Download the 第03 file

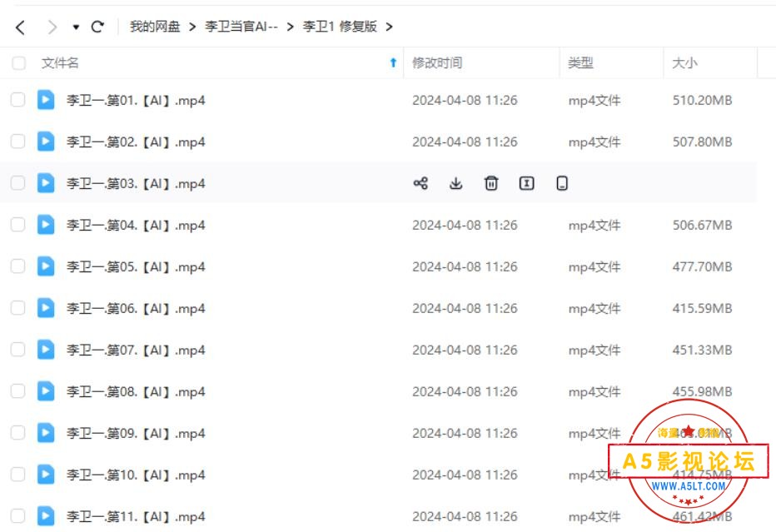coord(455,183)
